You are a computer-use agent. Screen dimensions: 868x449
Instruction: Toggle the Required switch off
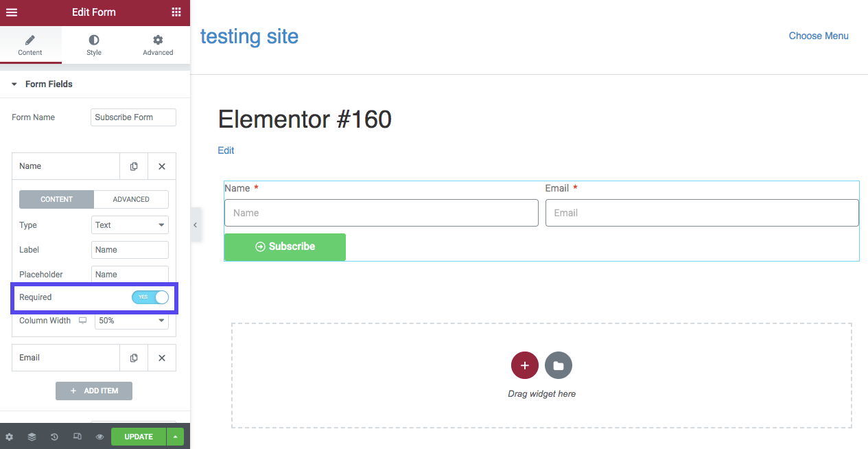[x=150, y=297]
